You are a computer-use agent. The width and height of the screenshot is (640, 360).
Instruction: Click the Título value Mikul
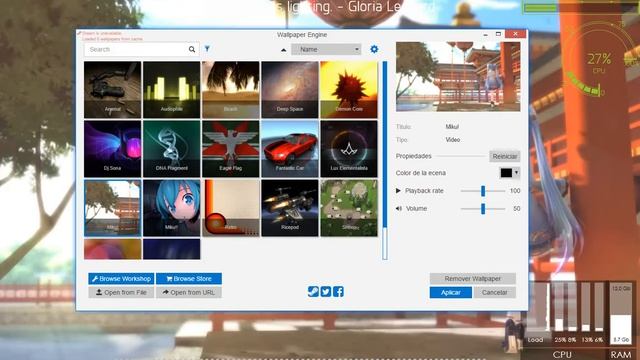[452, 127]
